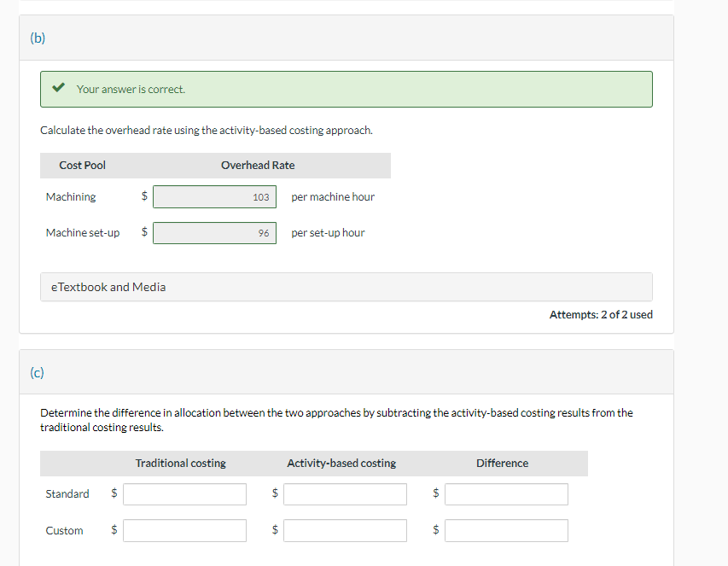Click the Custom Difference input box
The width and height of the screenshot is (728, 566).
pyautogui.click(x=506, y=530)
